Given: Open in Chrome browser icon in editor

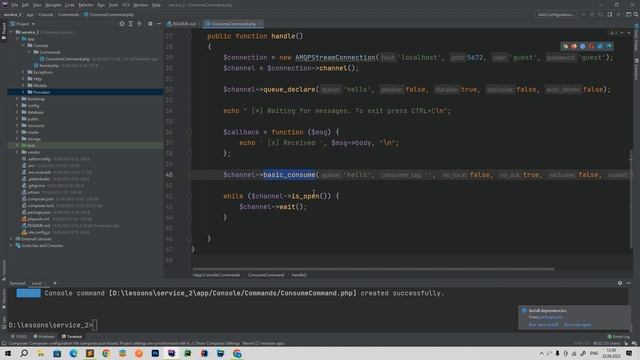Looking at the screenshot, I should [x=565, y=46].
